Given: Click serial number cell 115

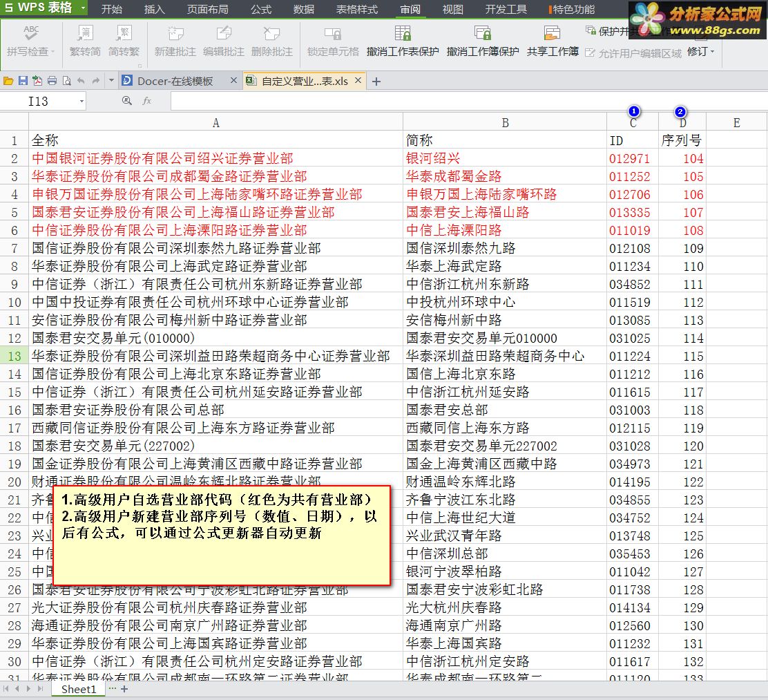Looking at the screenshot, I should click(682, 357).
